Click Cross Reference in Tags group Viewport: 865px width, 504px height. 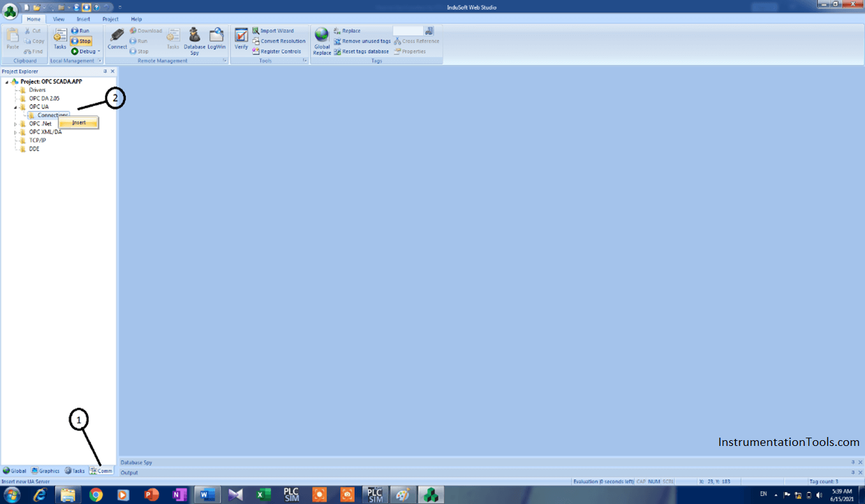pyautogui.click(x=417, y=41)
